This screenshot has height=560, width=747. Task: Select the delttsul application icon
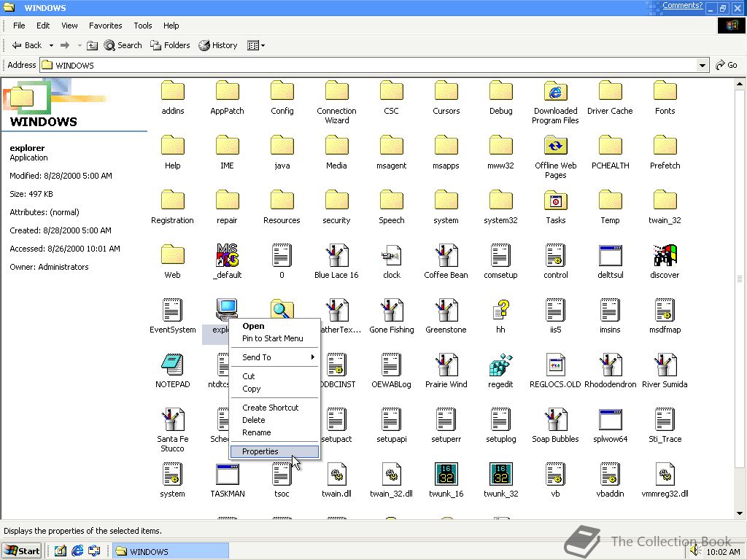[x=611, y=256]
